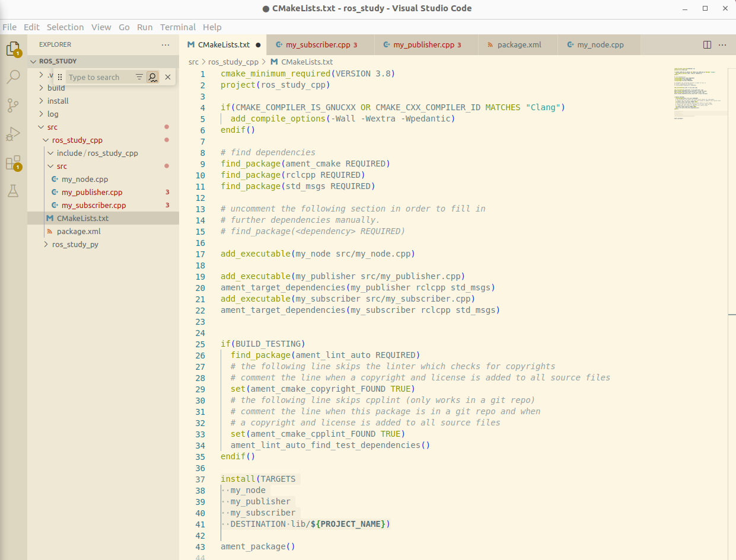
Task: Open the Run menu
Action: 145,27
